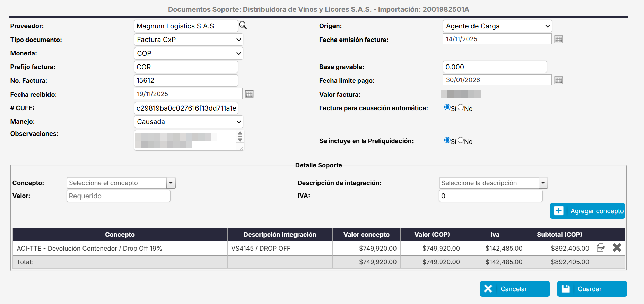Open calendar for Fecha limite pago
644x304 pixels.
(558, 80)
